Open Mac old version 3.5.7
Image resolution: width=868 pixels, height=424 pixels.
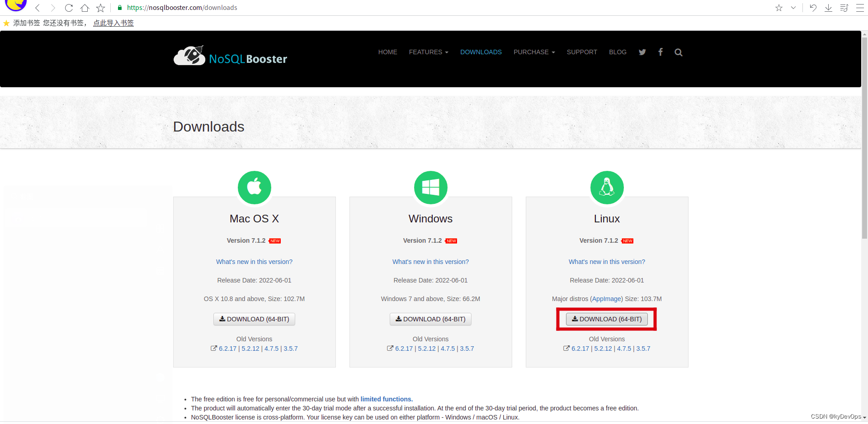[291, 349]
